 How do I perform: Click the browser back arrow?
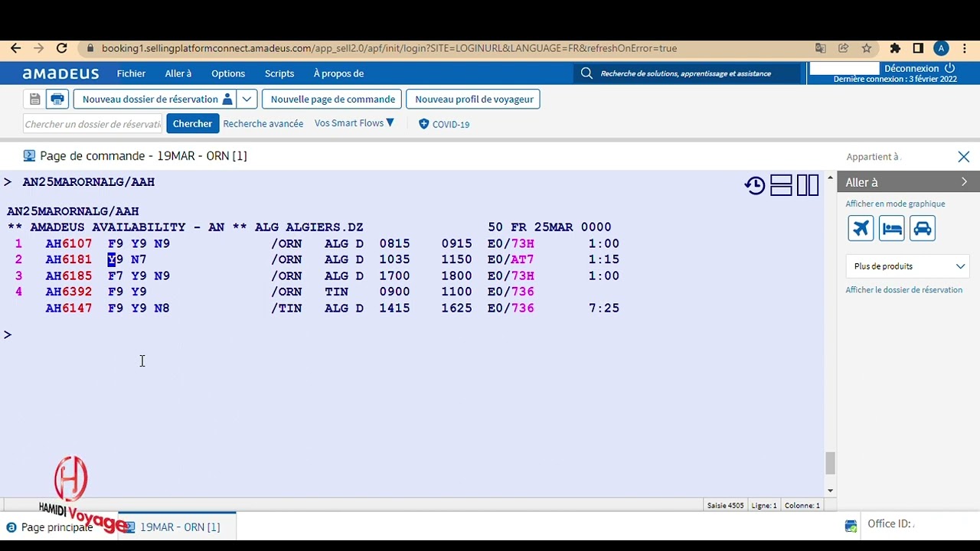pyautogui.click(x=15, y=48)
